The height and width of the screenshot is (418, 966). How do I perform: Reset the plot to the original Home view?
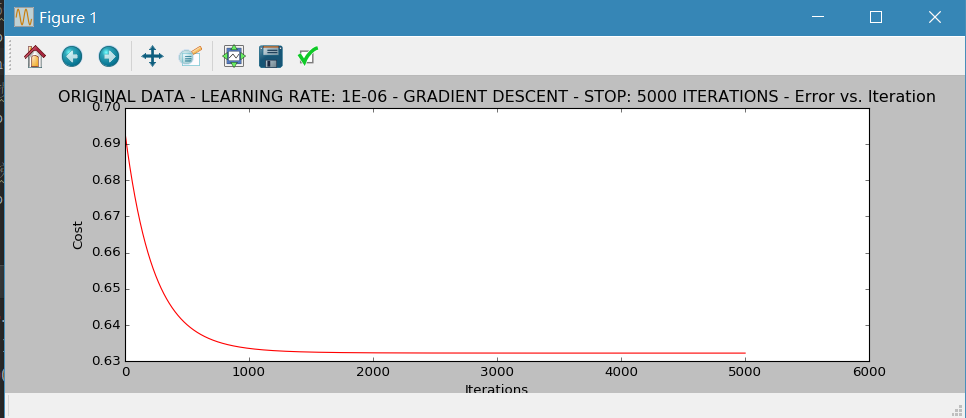point(35,57)
